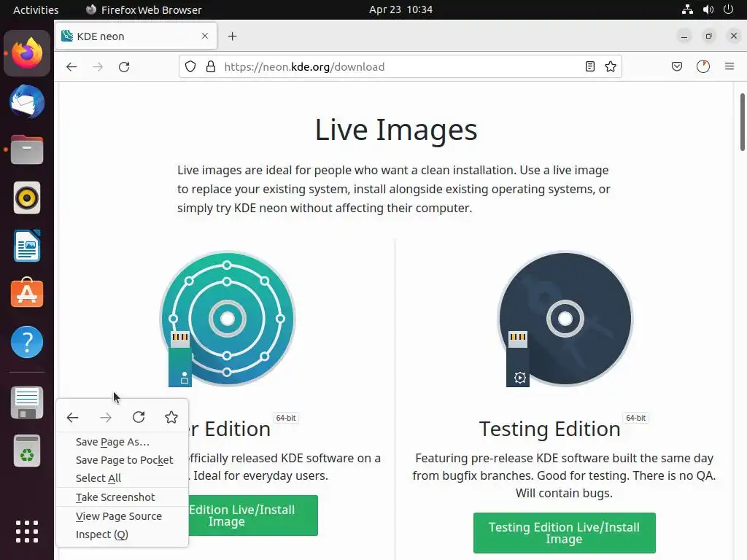
Task: Select the KDE neon tab
Action: pos(136,36)
